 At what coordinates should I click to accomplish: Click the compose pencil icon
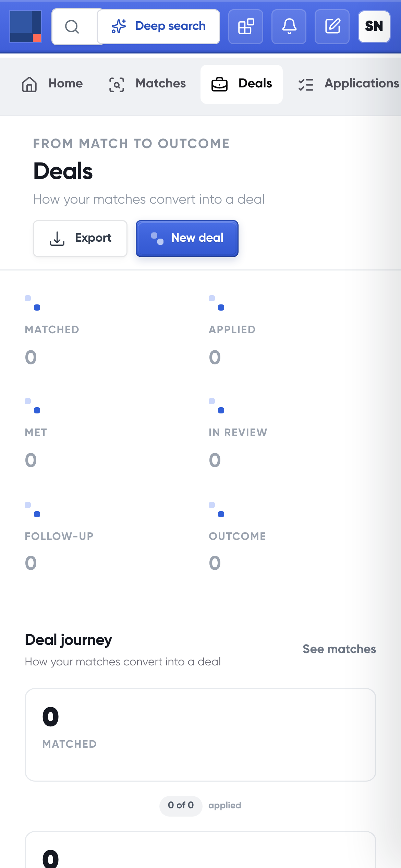pyautogui.click(x=332, y=27)
